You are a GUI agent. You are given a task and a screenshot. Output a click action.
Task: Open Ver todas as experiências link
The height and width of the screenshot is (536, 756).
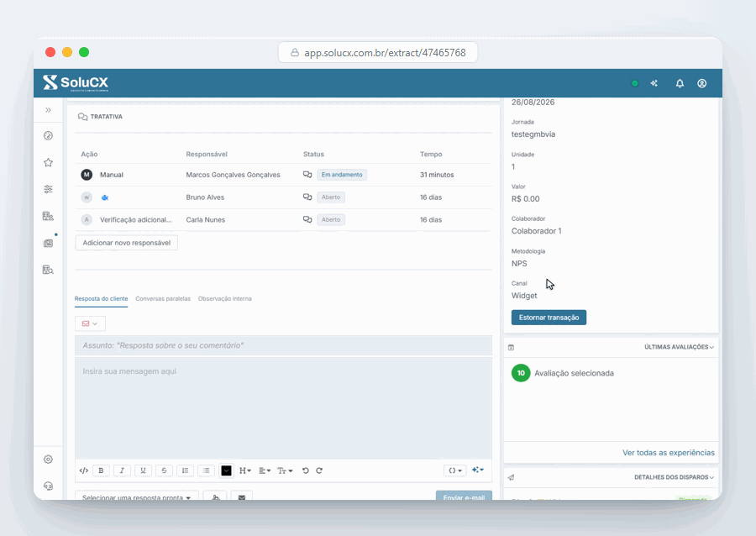point(669,453)
